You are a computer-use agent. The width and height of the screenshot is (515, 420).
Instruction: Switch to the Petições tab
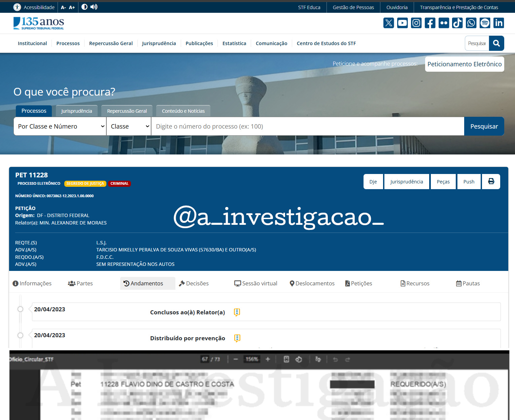point(359,283)
